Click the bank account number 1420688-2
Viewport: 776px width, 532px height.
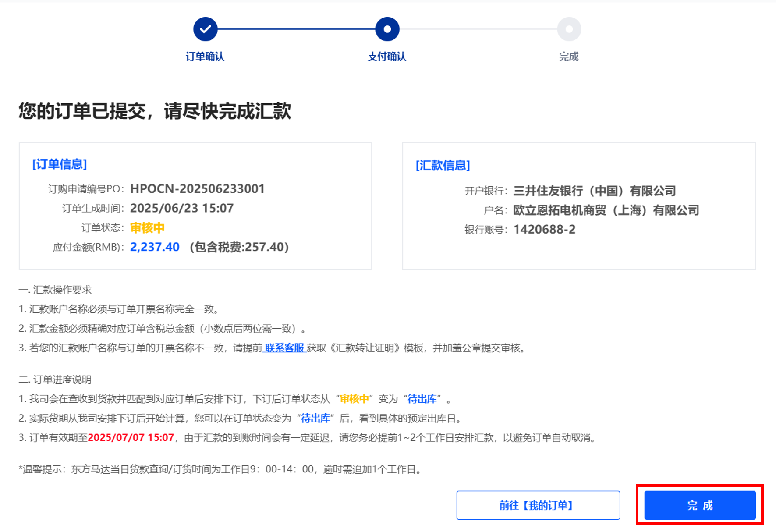pyautogui.click(x=544, y=230)
